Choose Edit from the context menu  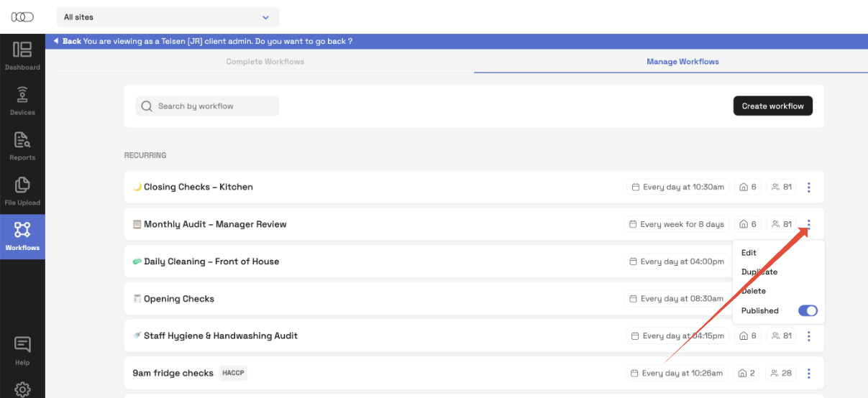749,253
